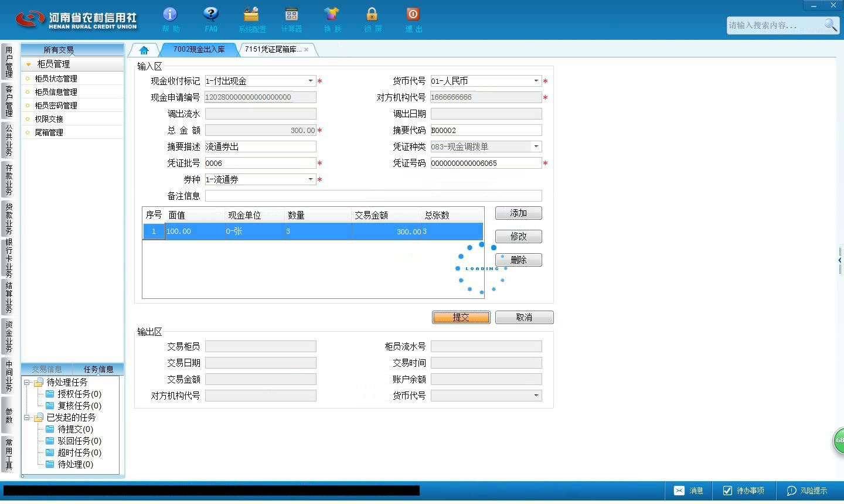
Task: Open 货币代号 dropdown in input area
Action: tap(536, 81)
